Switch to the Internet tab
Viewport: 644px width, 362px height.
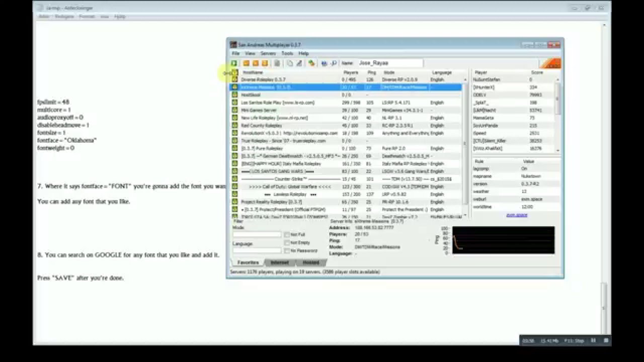(x=280, y=262)
